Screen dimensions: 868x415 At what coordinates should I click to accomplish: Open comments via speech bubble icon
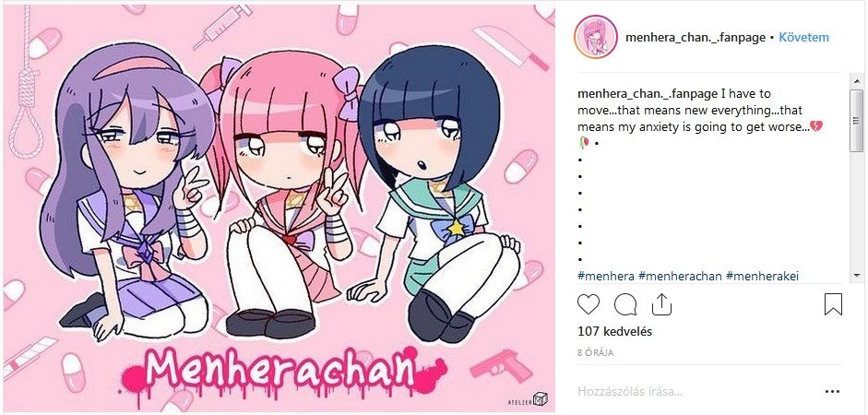point(625,304)
